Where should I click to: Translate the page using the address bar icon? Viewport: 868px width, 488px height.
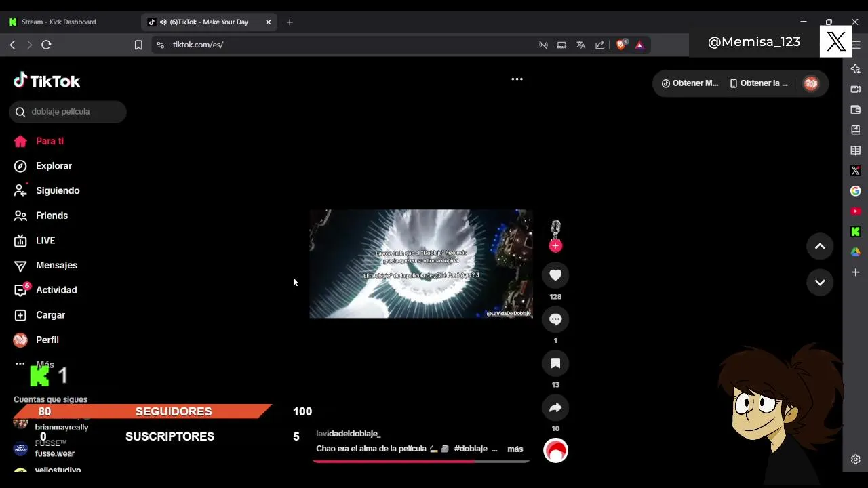tap(580, 45)
